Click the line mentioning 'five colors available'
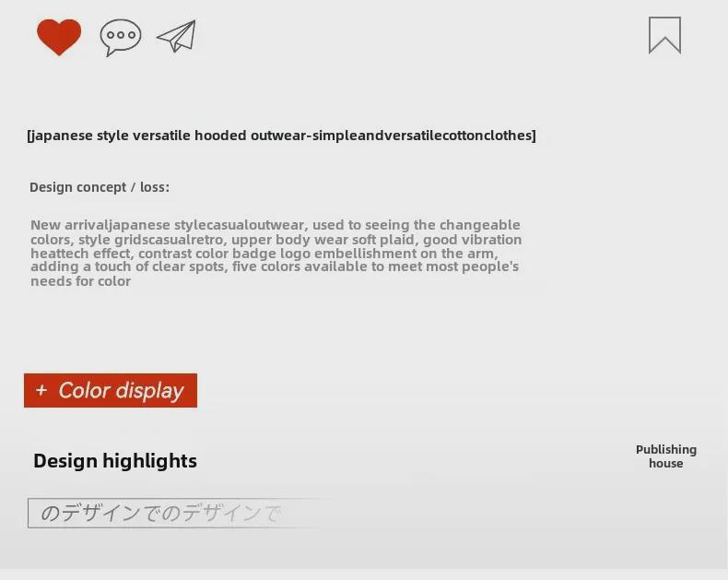Viewport: 728px width, 580px height. (275, 266)
